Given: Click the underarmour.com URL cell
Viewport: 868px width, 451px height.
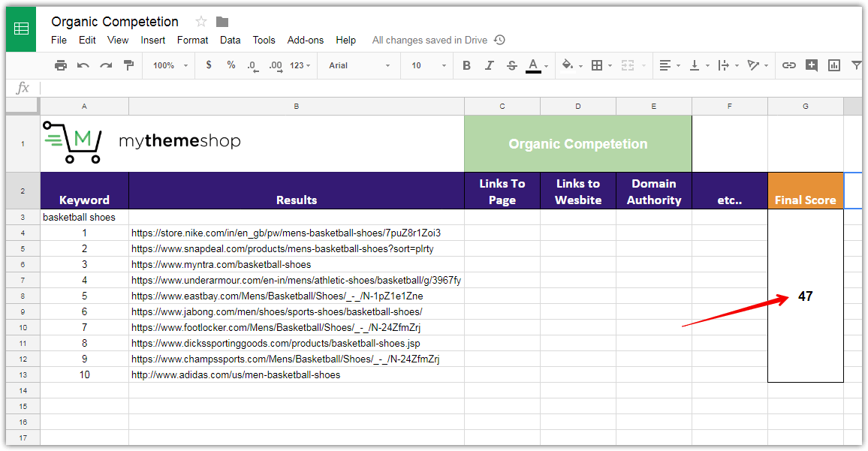Looking at the screenshot, I should (x=296, y=281).
